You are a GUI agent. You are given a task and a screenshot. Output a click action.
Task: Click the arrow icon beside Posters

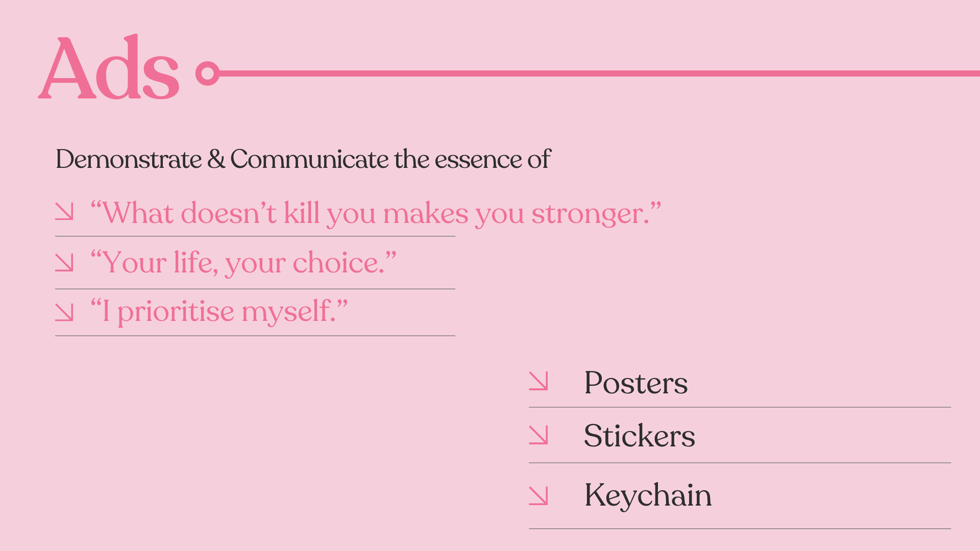[538, 381]
